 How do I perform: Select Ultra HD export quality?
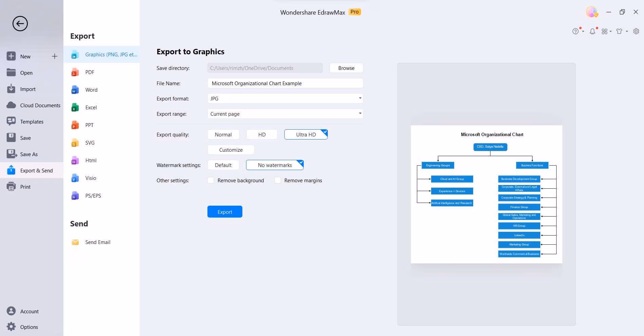click(306, 134)
